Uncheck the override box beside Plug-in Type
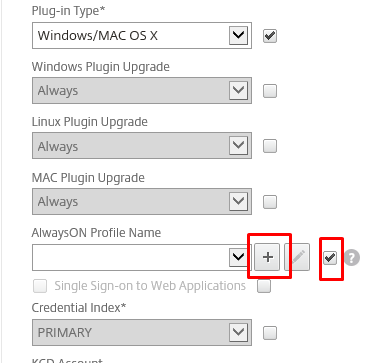The height and width of the screenshot is (363, 392). pos(270,36)
